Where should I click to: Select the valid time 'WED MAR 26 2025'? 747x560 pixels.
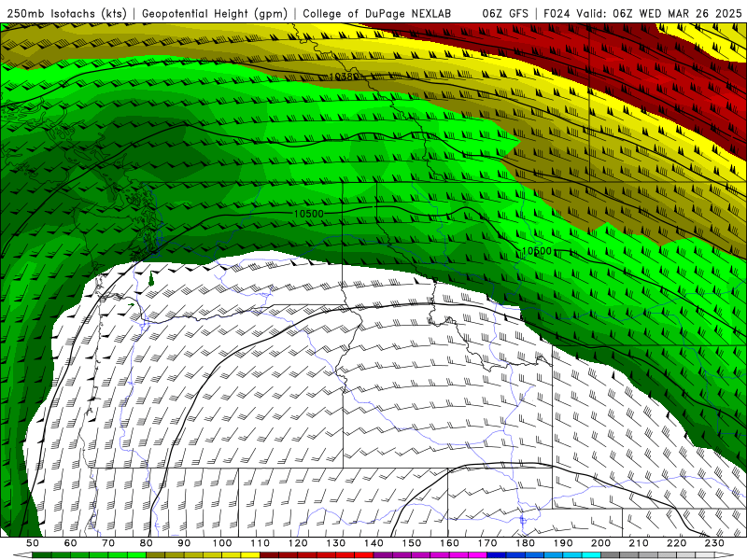tap(690, 14)
